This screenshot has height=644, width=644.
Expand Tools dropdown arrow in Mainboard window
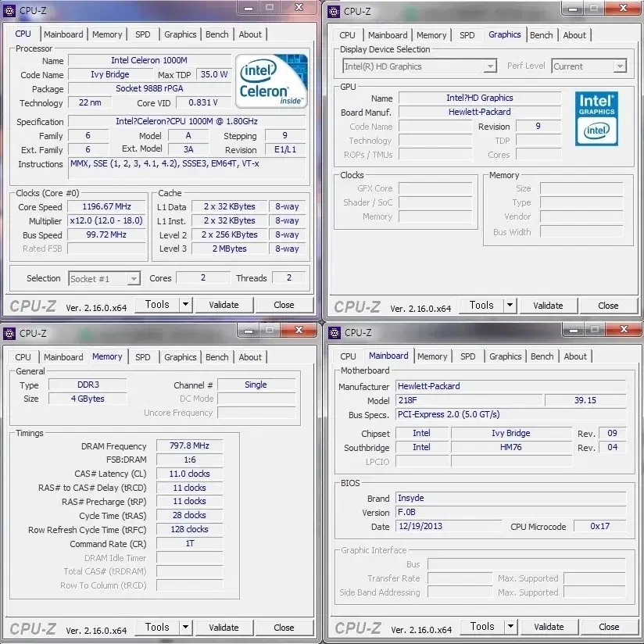click(510, 627)
